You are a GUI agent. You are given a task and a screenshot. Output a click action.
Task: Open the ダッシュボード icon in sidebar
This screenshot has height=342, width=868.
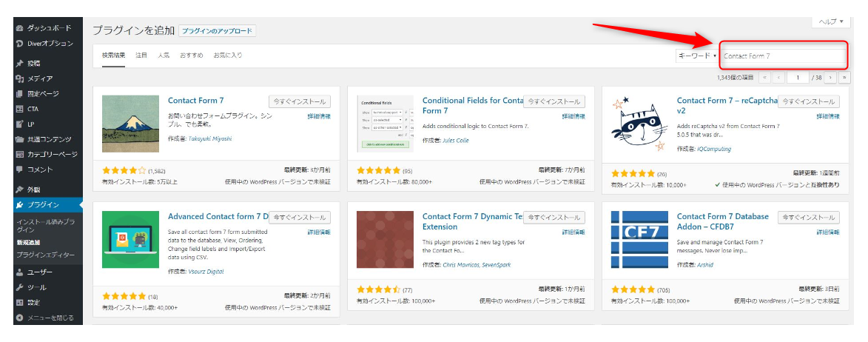click(x=19, y=27)
